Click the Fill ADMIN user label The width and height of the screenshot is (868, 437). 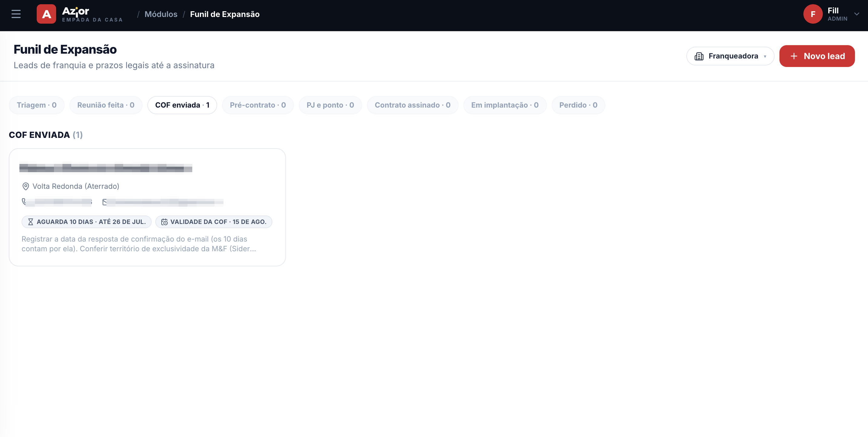click(837, 14)
